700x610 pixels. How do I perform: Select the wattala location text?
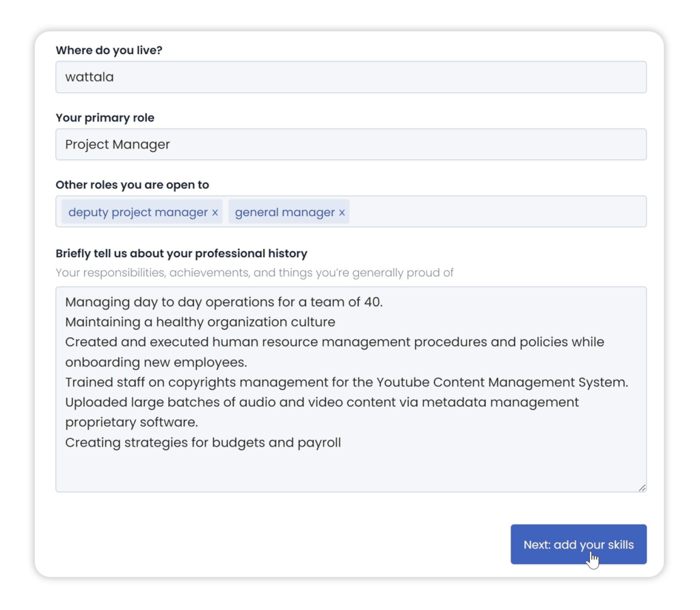tap(90, 77)
